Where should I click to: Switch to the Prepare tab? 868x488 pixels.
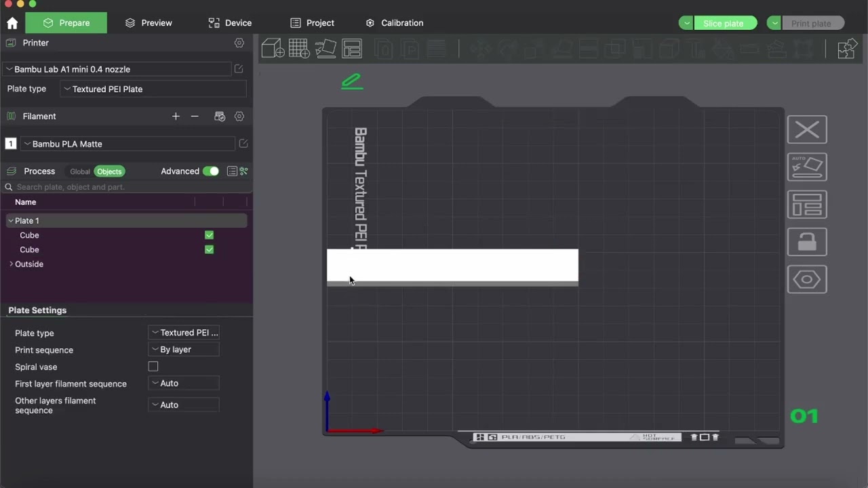(x=66, y=23)
